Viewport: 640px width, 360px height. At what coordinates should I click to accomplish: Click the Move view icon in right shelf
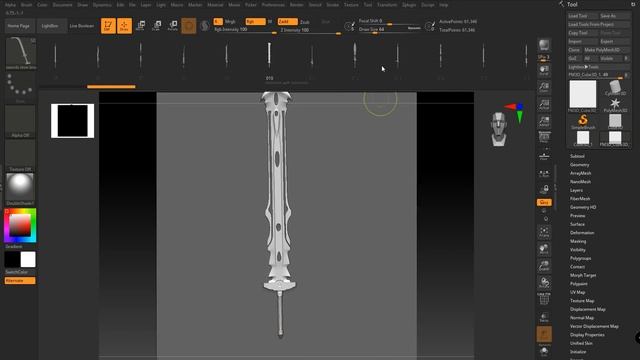point(544,249)
